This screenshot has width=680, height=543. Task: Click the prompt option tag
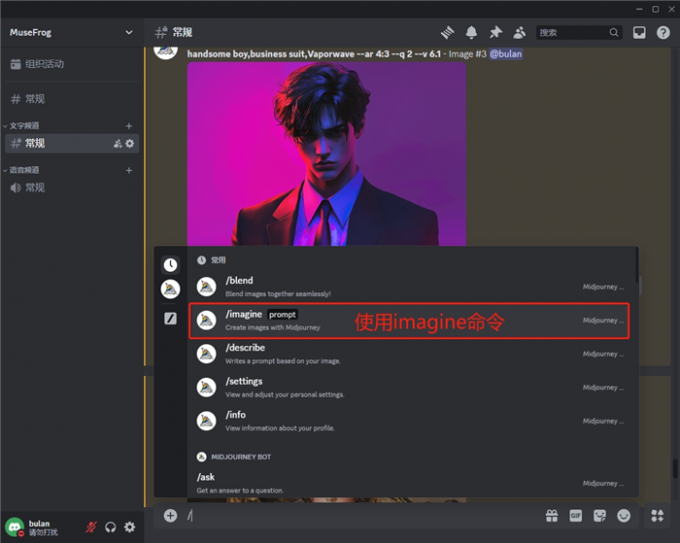(282, 314)
